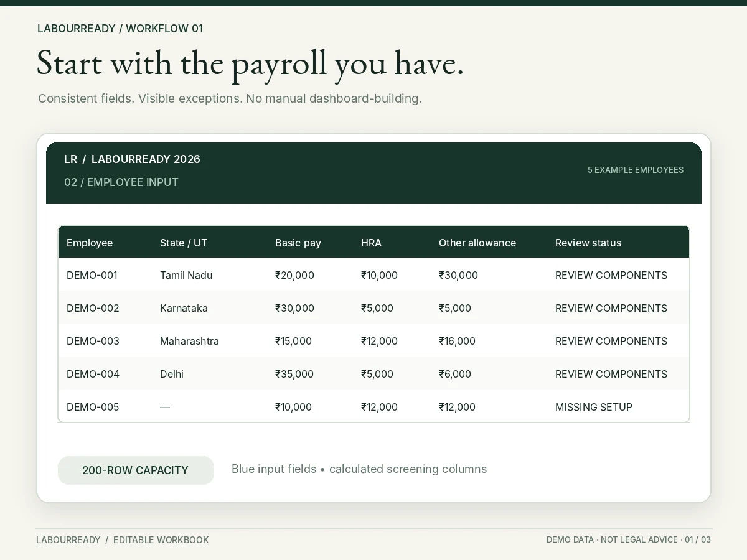The height and width of the screenshot is (560, 747).
Task: Click the 5 EXAMPLE EMPLOYEES label
Action: click(x=636, y=170)
